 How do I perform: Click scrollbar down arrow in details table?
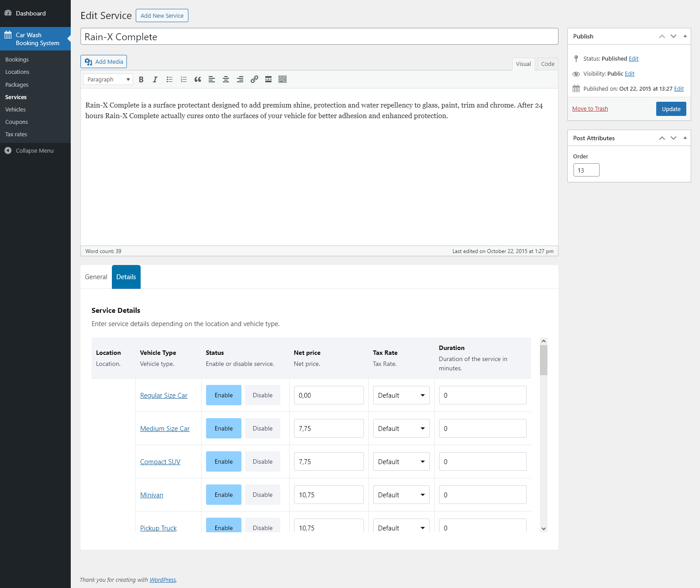click(544, 529)
